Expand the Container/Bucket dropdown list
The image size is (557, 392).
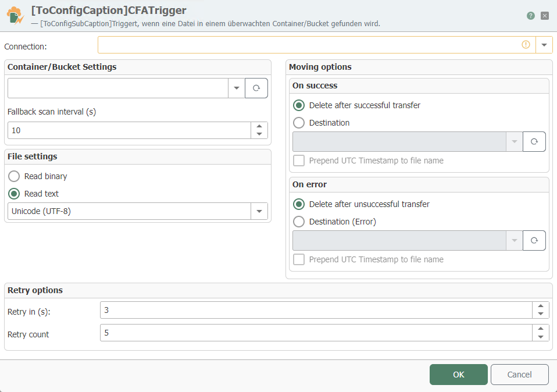237,88
